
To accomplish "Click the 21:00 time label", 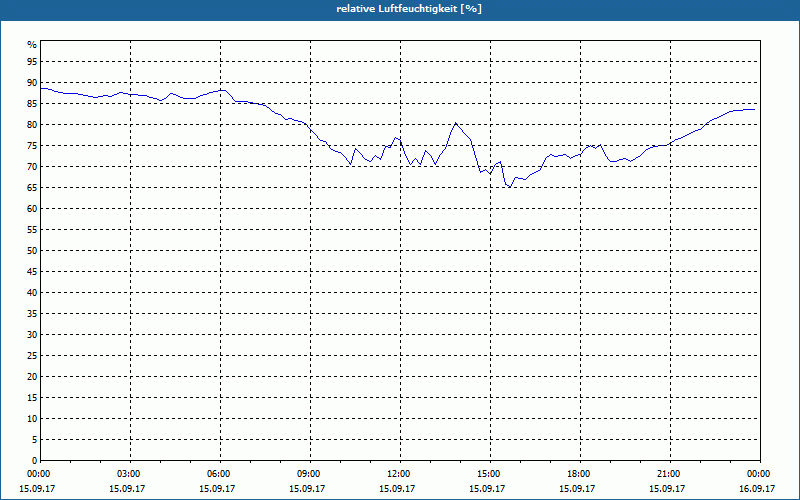I will pyautogui.click(x=670, y=474).
